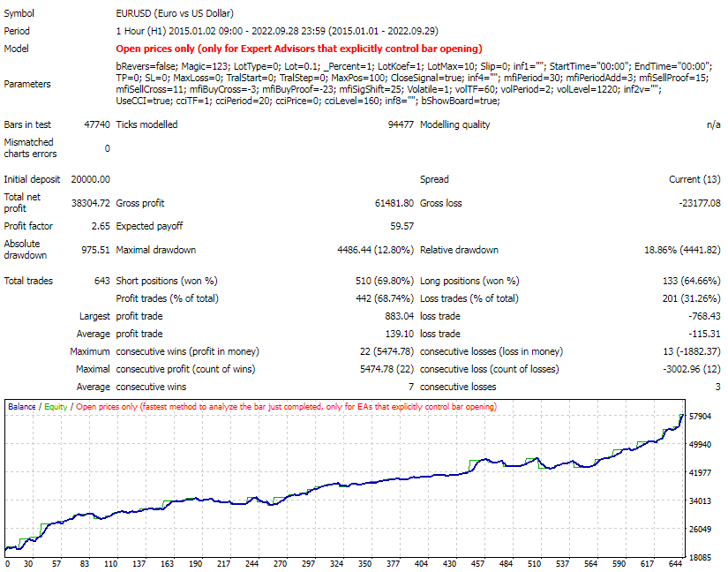This screenshot has height=572, width=728.
Task: Click the Long positions value 133 (64.66%)
Action: (692, 281)
